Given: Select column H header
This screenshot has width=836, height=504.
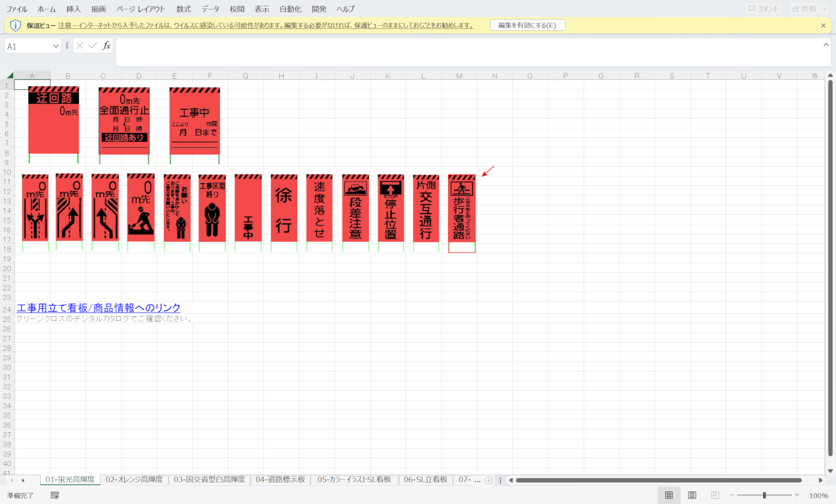Looking at the screenshot, I should [x=281, y=76].
